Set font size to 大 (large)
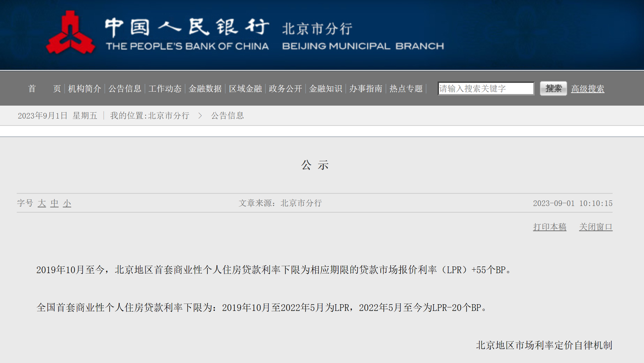Image resolution: width=644 pixels, height=363 pixels. (42, 203)
